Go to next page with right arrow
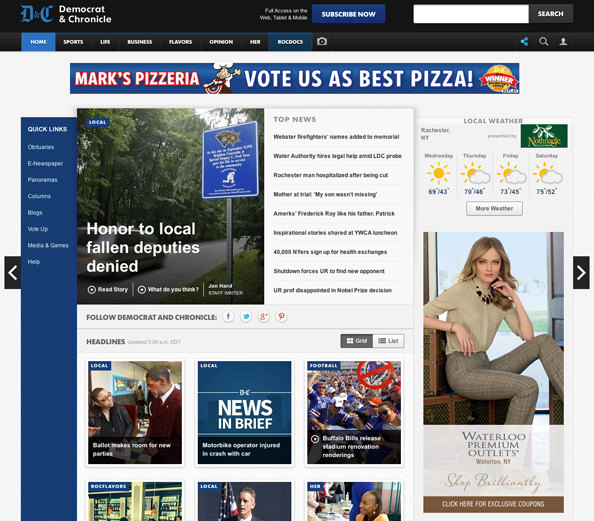This screenshot has height=521, width=594. (x=581, y=272)
